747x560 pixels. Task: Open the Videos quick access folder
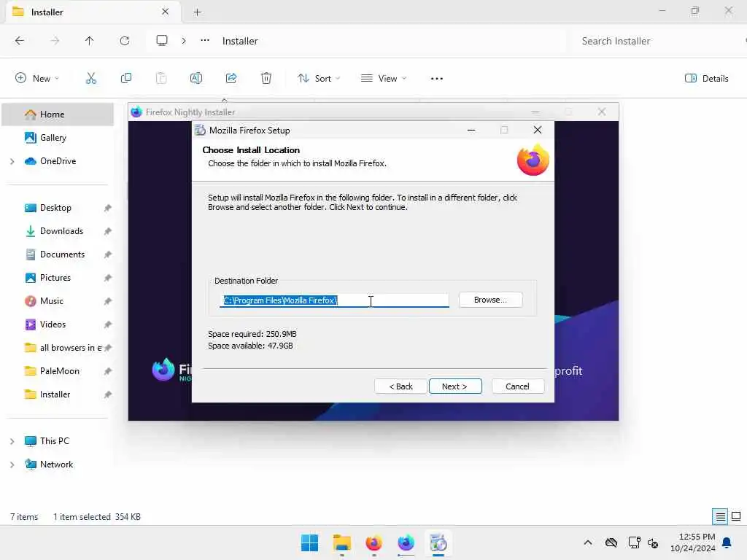point(53,324)
